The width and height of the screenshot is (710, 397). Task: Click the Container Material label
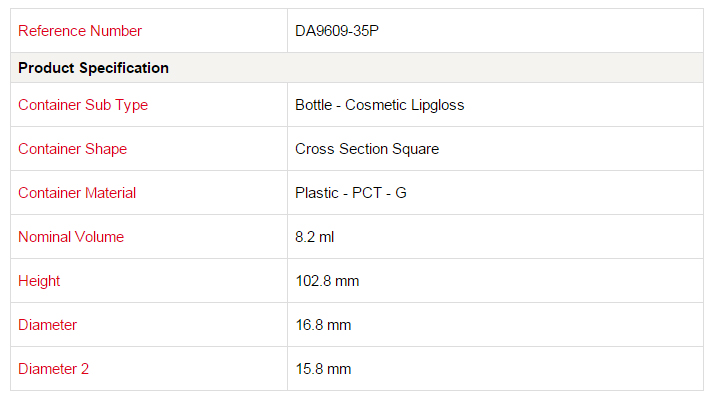click(77, 193)
